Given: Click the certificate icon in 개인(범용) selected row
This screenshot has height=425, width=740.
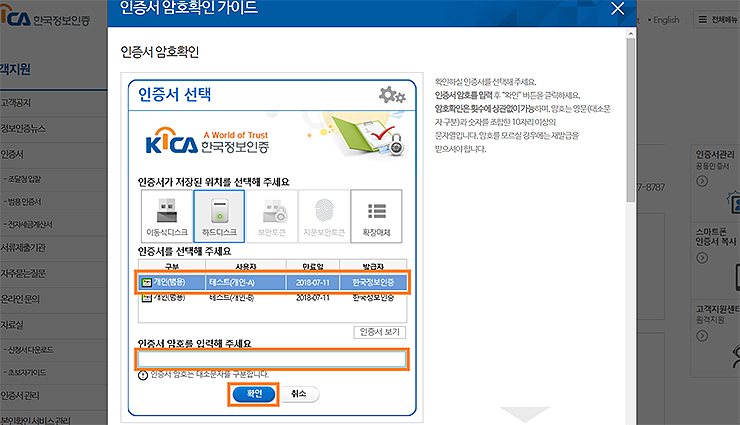Looking at the screenshot, I should click(x=147, y=283).
